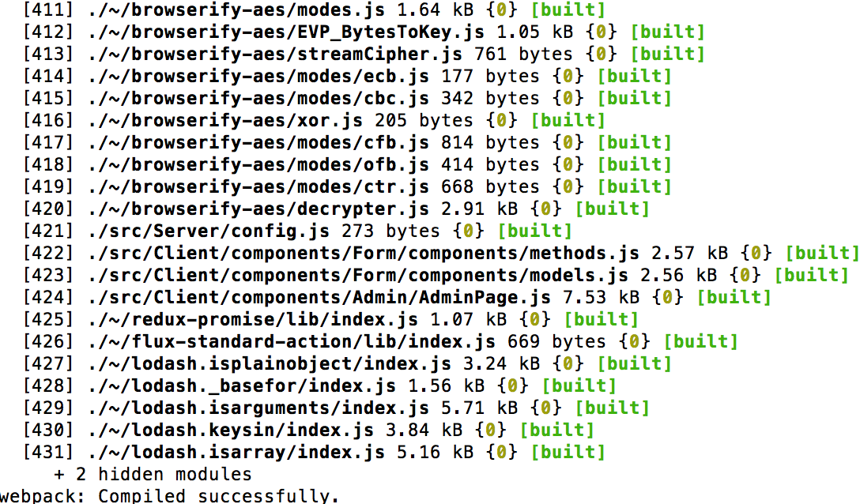Click the modes.js file path in line 411

pos(236,9)
